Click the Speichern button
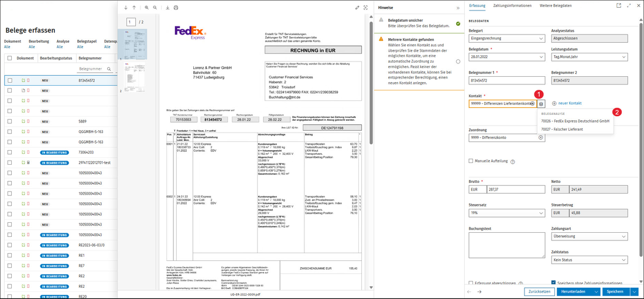 pos(617,291)
